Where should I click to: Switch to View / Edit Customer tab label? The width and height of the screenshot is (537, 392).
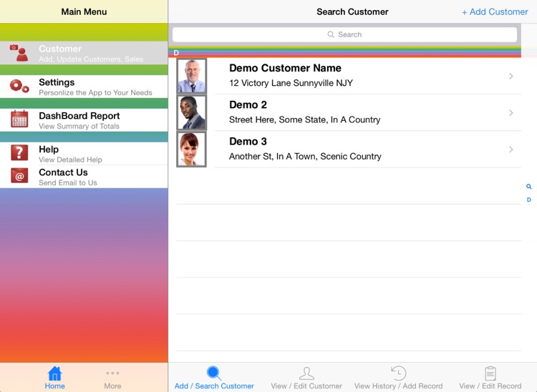306,386
